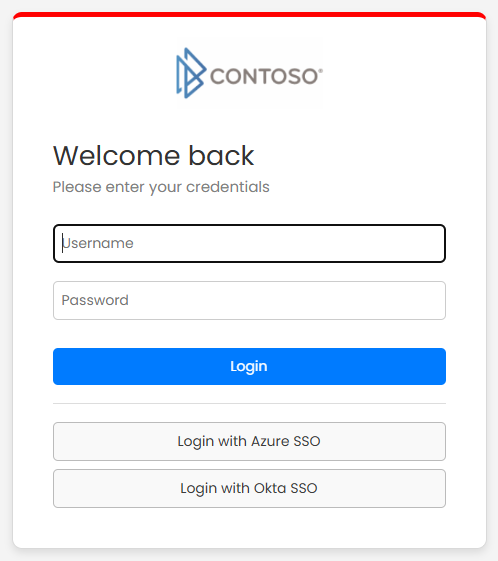Click the word credentials in the subtitle
This screenshot has width=498, height=561.
tap(228, 187)
